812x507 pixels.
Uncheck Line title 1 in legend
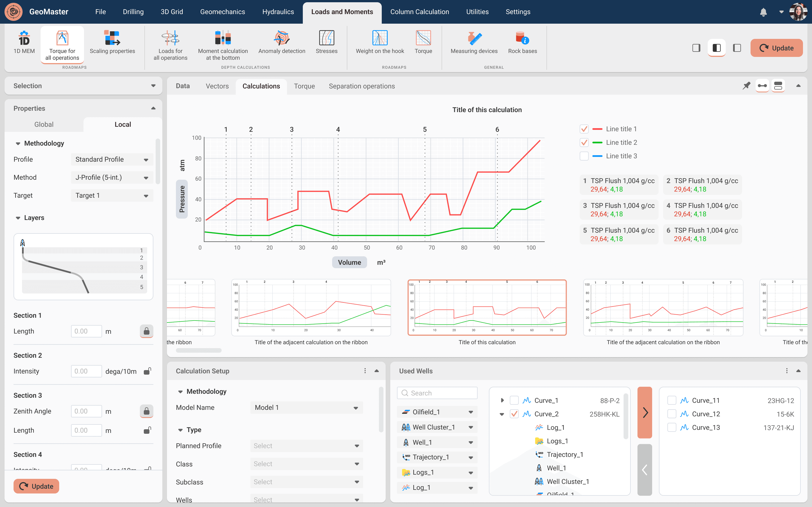click(584, 129)
